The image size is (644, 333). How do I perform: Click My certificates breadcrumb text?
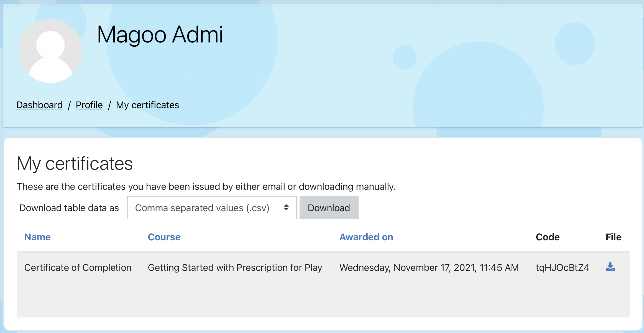147,105
